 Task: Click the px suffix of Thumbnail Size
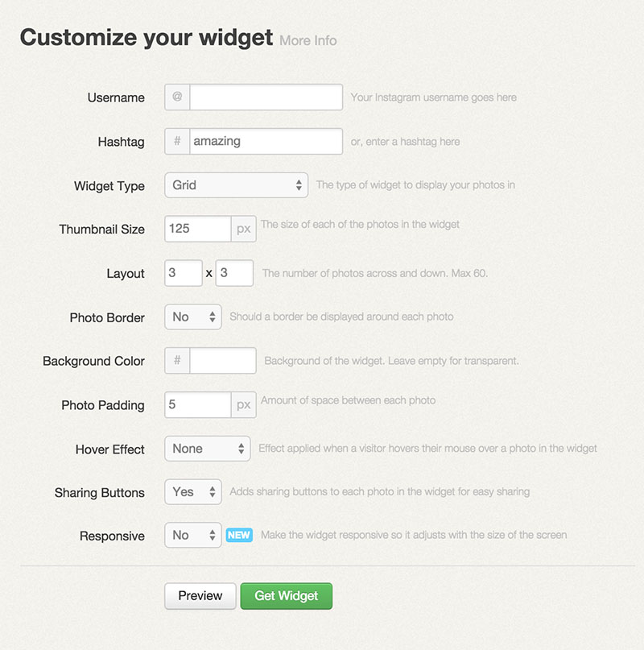[244, 229]
